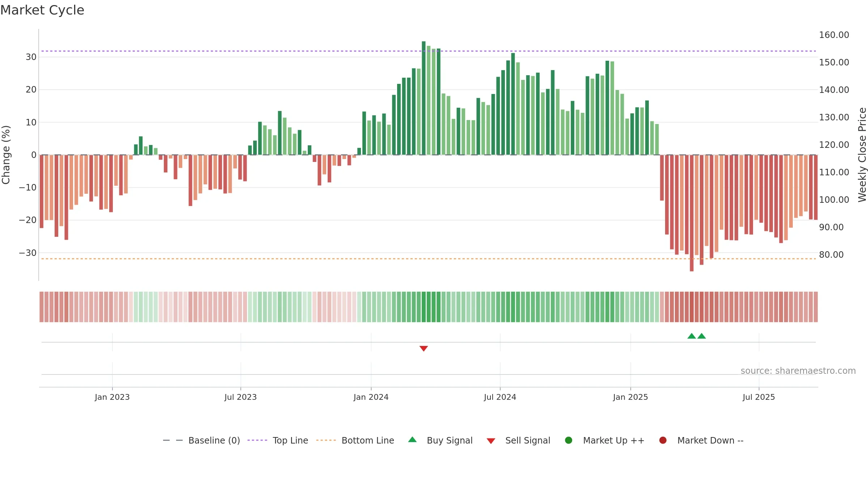Toggle the Sell Signal legend entry
The image size is (868, 488).
518,440
